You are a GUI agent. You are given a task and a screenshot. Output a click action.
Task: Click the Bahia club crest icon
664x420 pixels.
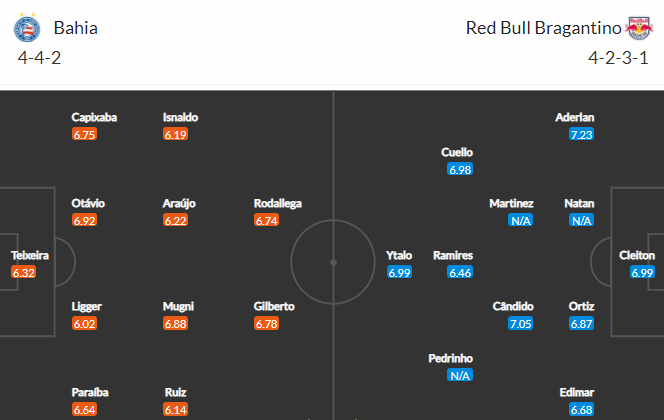(x=27, y=28)
